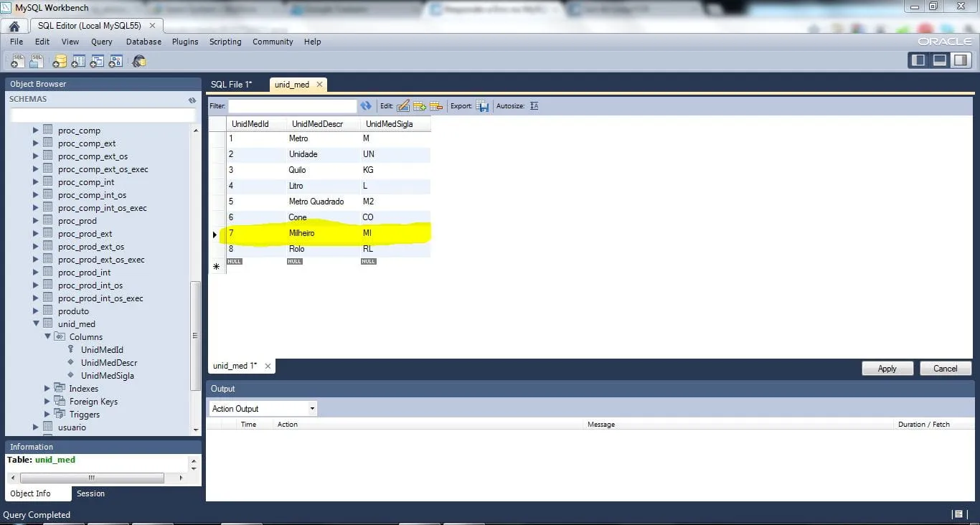Toggle the bottom output panel visibility
The image size is (980, 525).
939,60
